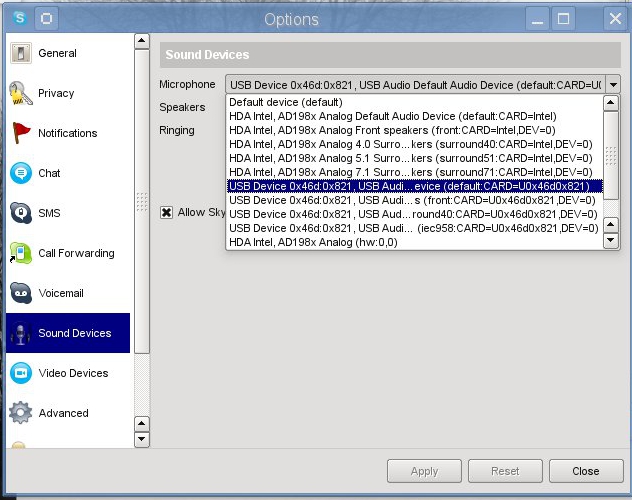Open the Chat bubble icon
Image resolution: width=632 pixels, height=500 pixels.
(x=21, y=173)
